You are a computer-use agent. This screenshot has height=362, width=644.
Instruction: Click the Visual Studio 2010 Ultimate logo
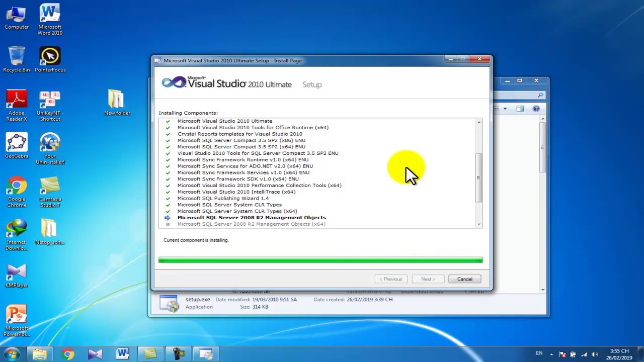point(226,83)
